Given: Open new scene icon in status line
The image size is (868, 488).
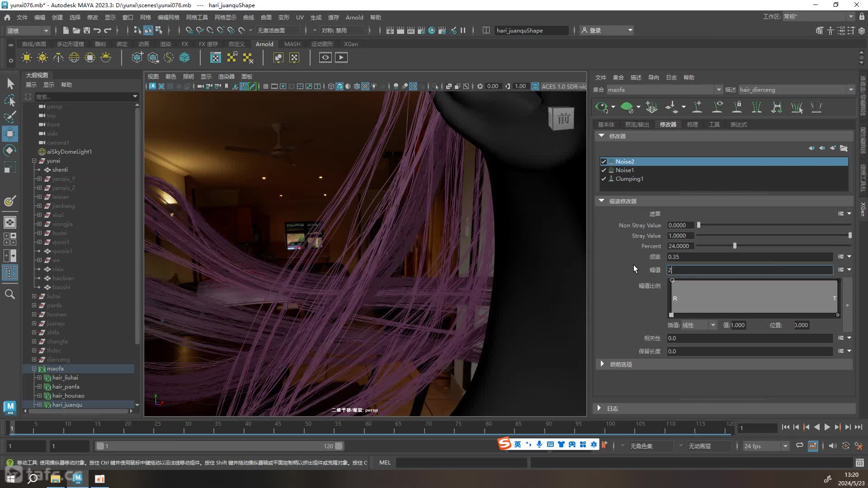Looking at the screenshot, I should [x=66, y=30].
